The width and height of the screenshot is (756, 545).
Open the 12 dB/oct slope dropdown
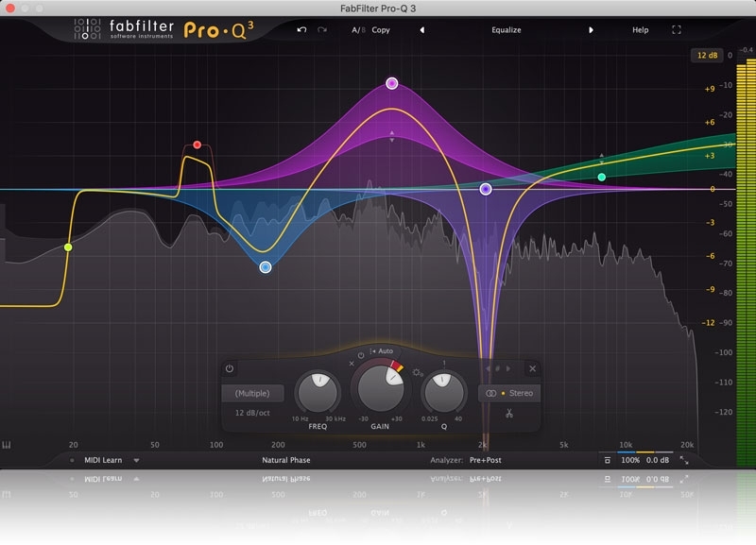[252, 413]
